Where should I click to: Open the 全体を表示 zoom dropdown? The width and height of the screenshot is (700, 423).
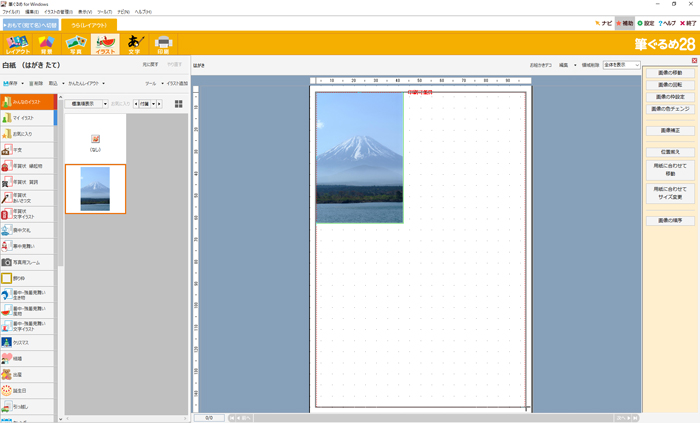[620, 65]
